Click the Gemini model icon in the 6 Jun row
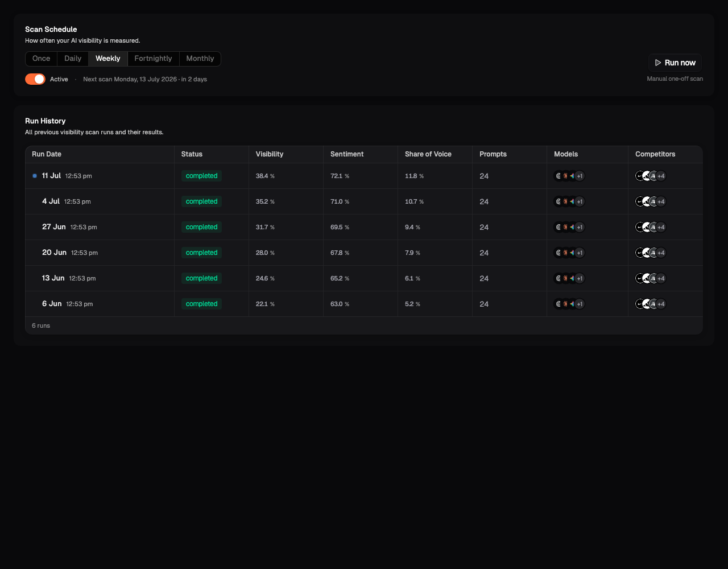Image resolution: width=728 pixels, height=569 pixels. click(572, 304)
